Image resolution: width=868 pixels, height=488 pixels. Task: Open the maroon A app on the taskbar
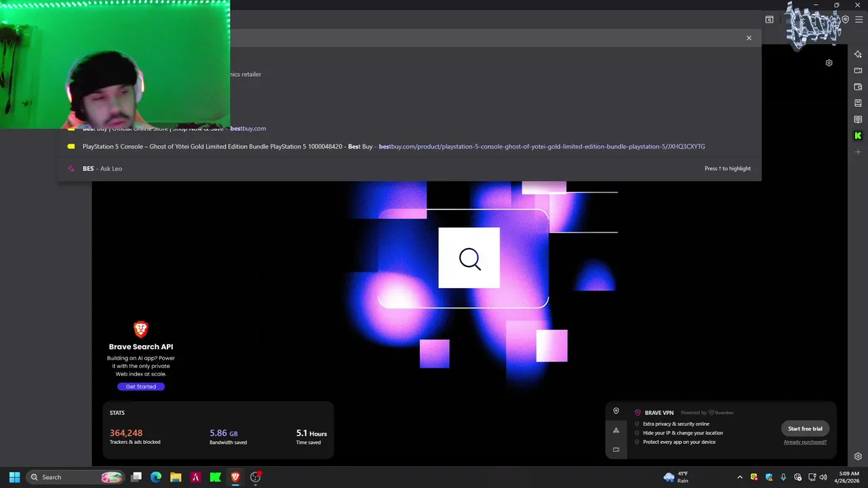(195, 477)
